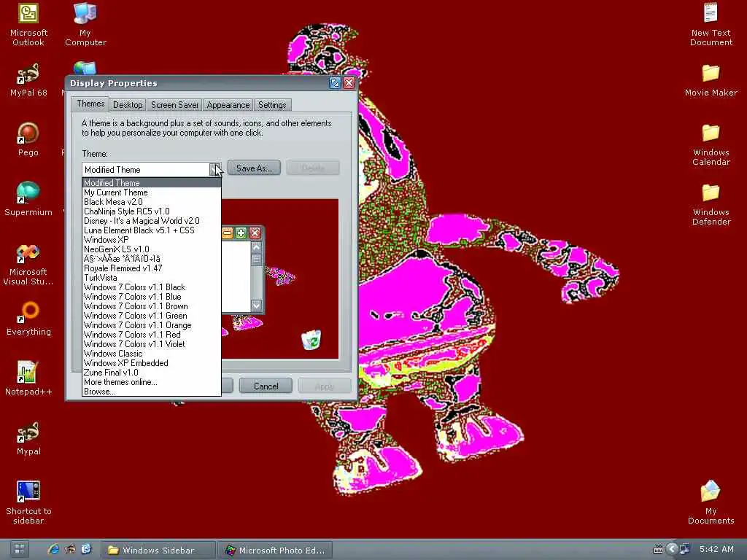Choose Windows 7 Colors v1.1 Black

click(x=152, y=287)
